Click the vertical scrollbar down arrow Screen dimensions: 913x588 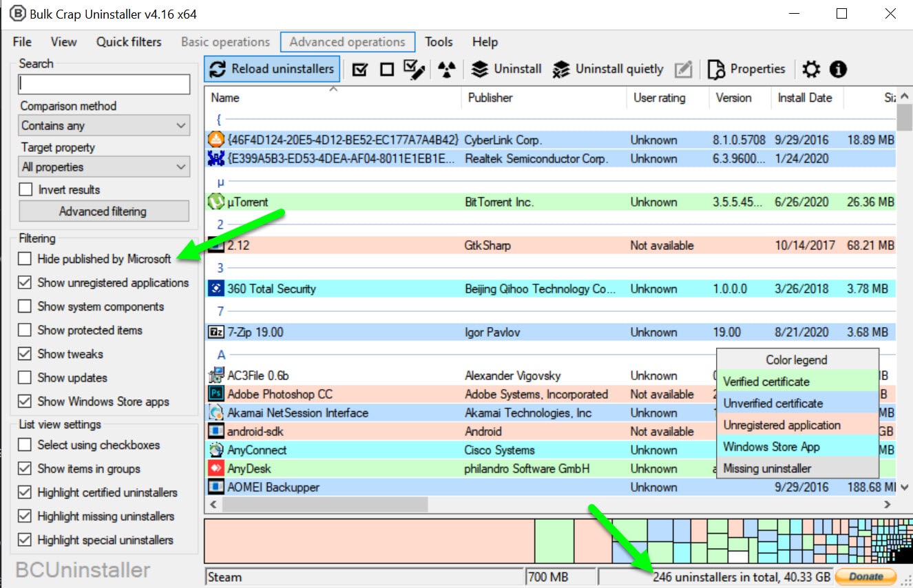click(x=905, y=487)
